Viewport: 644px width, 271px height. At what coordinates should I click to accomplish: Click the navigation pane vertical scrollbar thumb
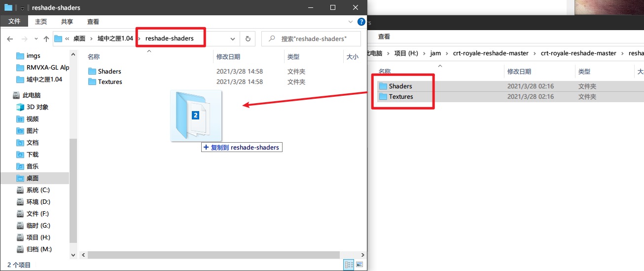click(74, 191)
